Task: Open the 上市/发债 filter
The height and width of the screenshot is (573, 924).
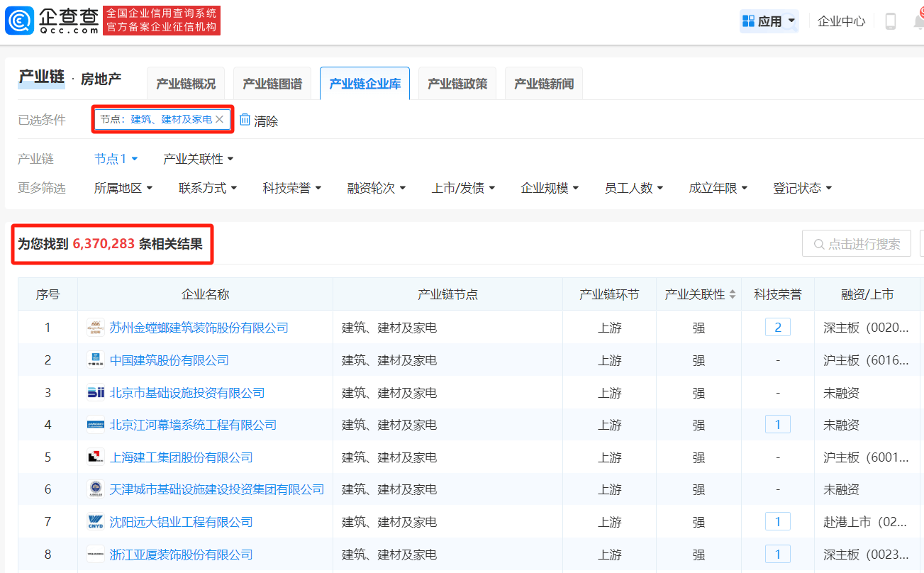Action: (464, 188)
